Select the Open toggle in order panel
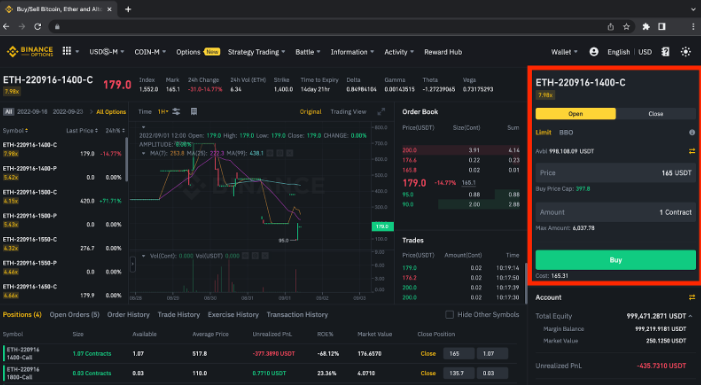This screenshot has width=701, height=385. coord(576,114)
